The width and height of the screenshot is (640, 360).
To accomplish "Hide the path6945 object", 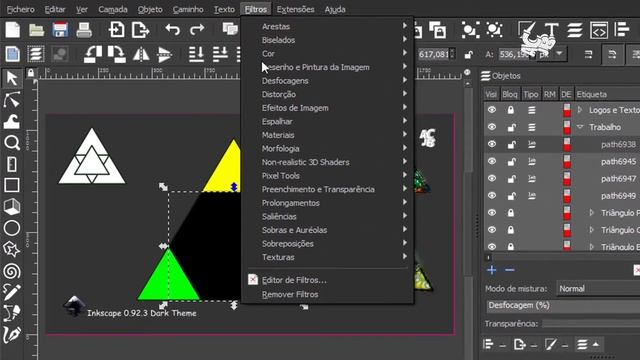I will 492,161.
